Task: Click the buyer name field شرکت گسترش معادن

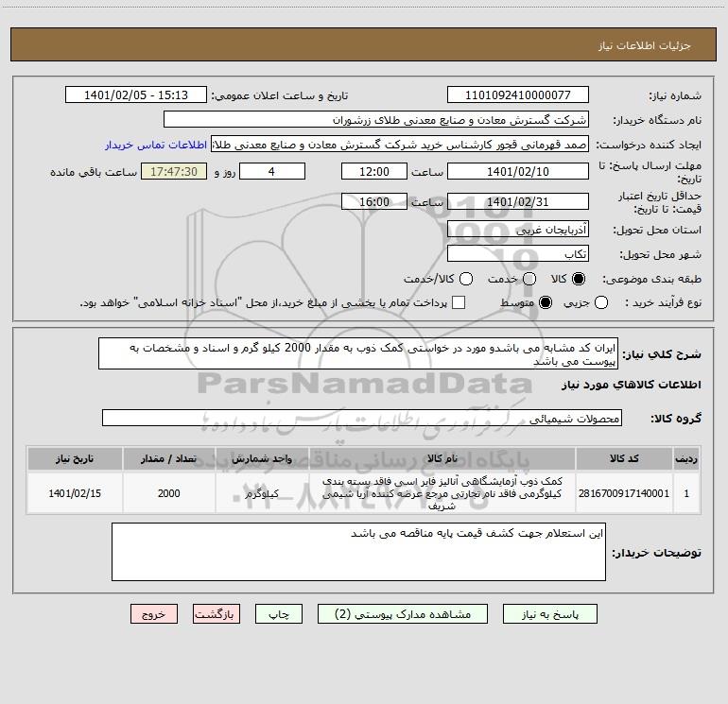Action: (x=376, y=120)
